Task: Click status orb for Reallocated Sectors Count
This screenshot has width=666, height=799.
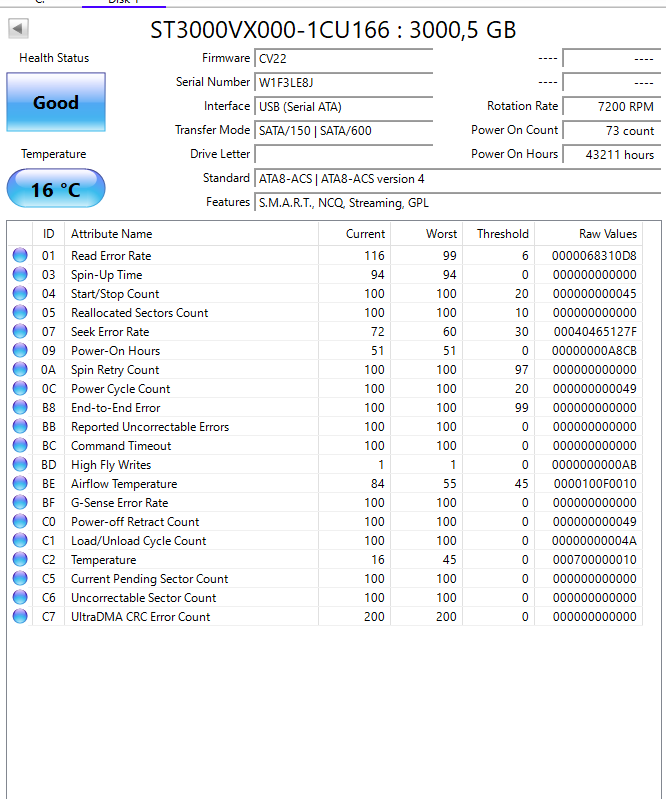Action: coord(20,312)
